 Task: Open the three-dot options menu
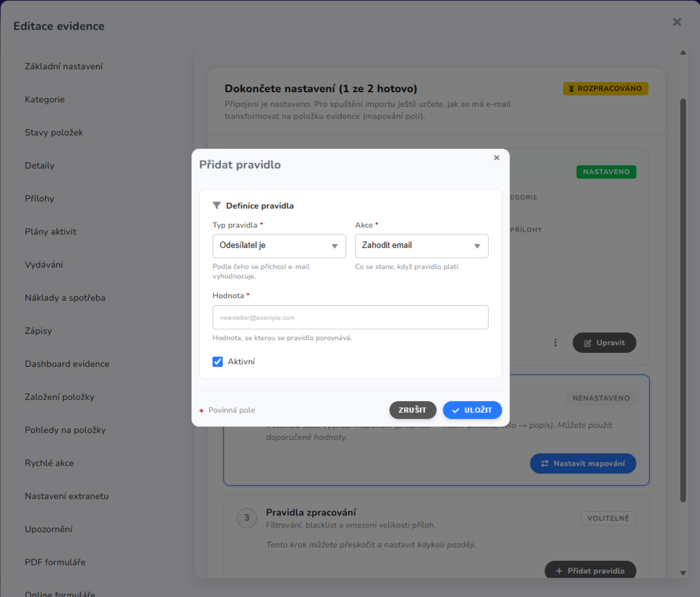[x=555, y=343]
